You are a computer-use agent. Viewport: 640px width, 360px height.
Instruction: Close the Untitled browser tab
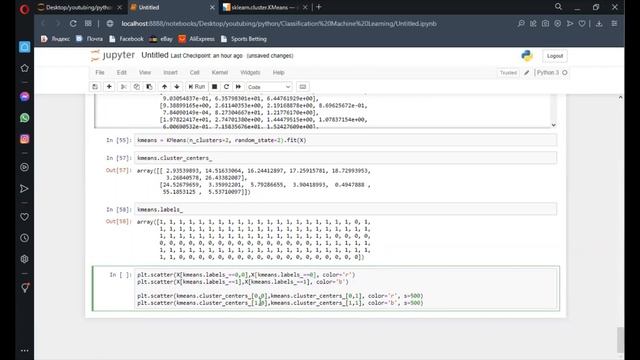point(212,7)
